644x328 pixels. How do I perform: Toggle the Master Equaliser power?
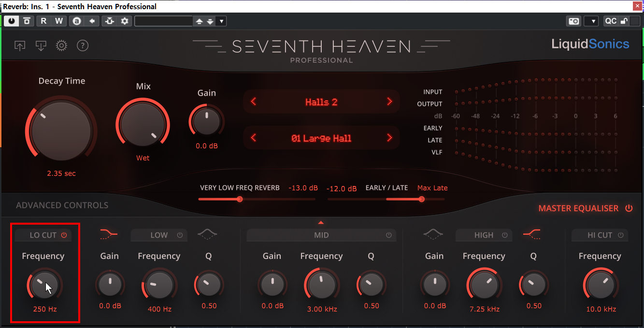coord(629,208)
